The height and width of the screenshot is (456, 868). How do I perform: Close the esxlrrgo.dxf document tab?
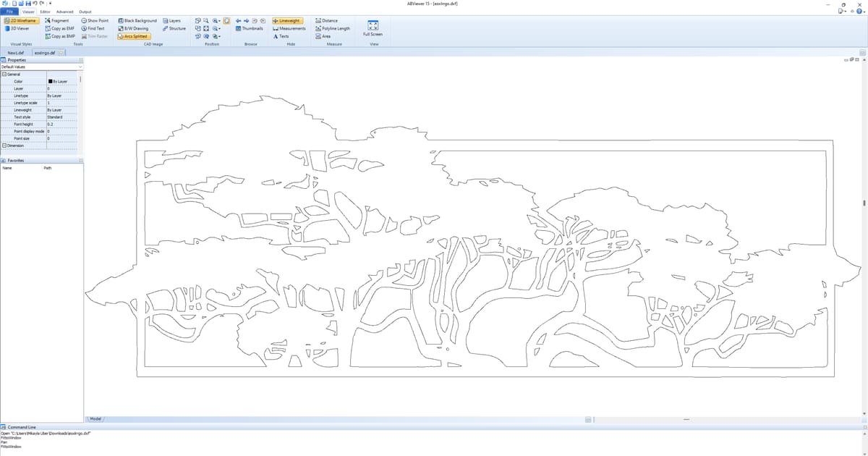coord(61,53)
